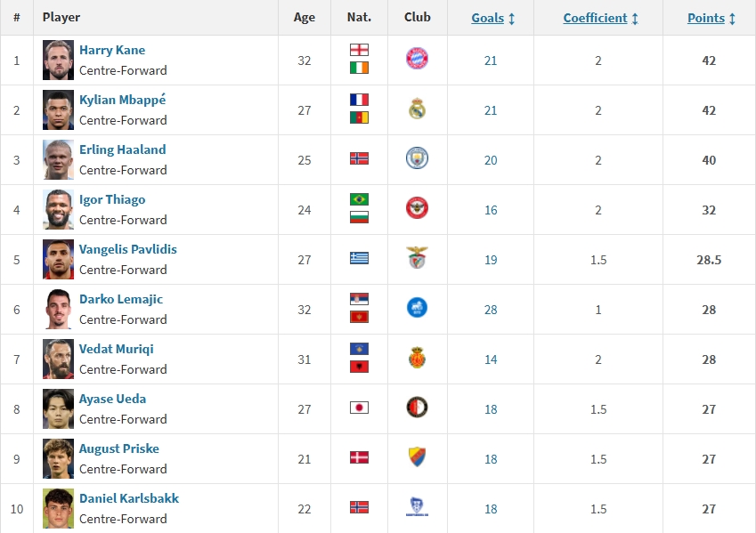756x533 pixels.
Task: Click the Bayern Munich club crest
Action: [417, 60]
